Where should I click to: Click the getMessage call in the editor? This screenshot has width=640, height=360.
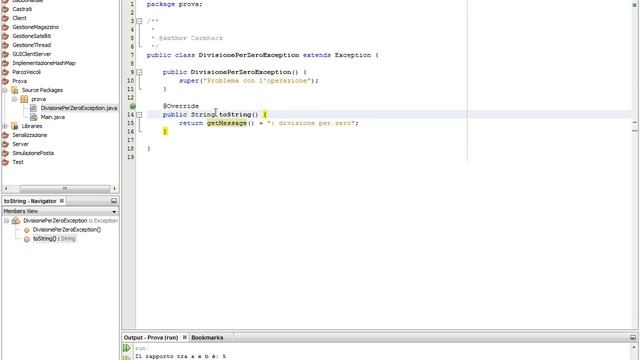pyautogui.click(x=227, y=123)
